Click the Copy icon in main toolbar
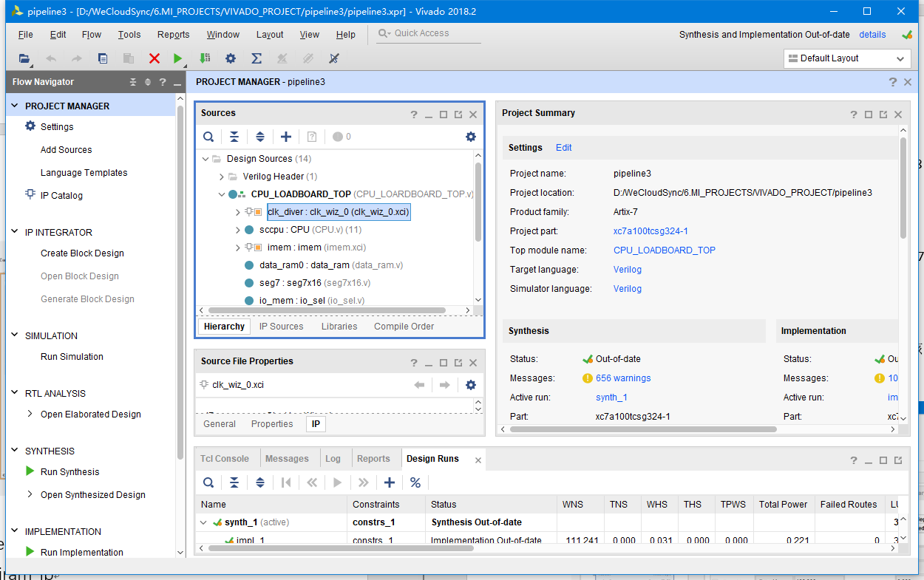The image size is (924, 580). pyautogui.click(x=103, y=58)
